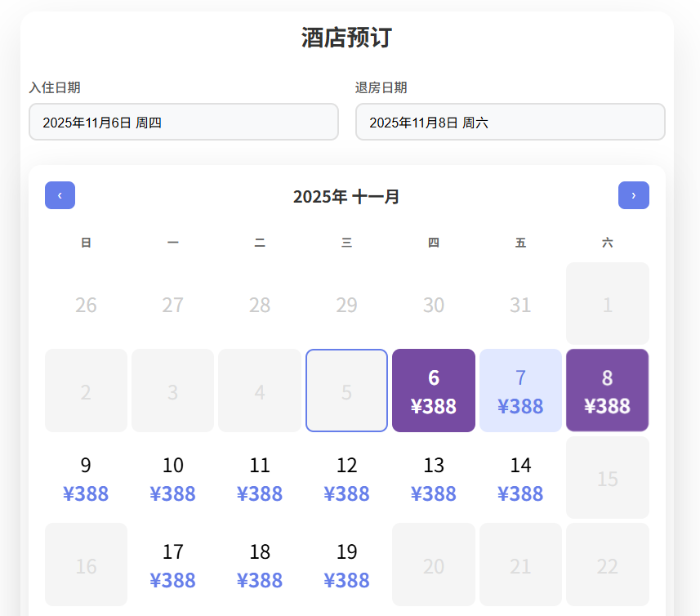
Task: Choose November 12 in calendar
Action: [346, 478]
